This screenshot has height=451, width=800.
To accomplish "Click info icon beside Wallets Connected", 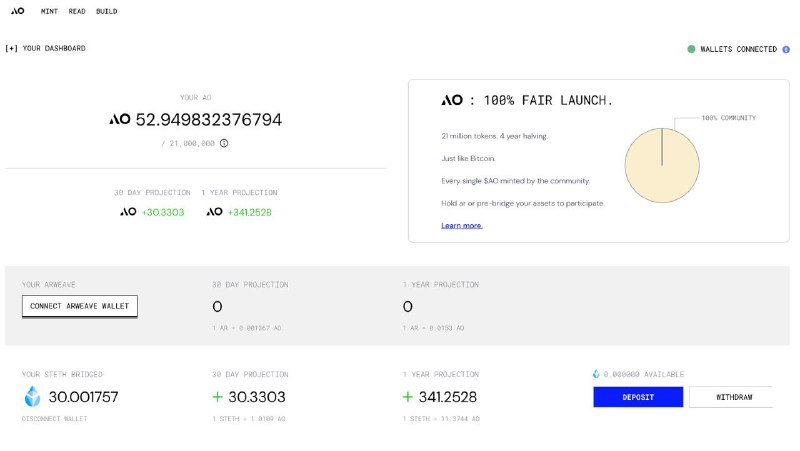I will pos(786,49).
